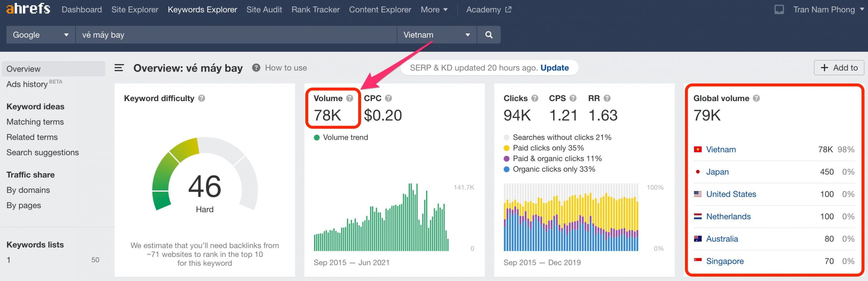This screenshot has height=281, width=868.
Task: Open the Google search engine dropdown
Action: pos(41,35)
